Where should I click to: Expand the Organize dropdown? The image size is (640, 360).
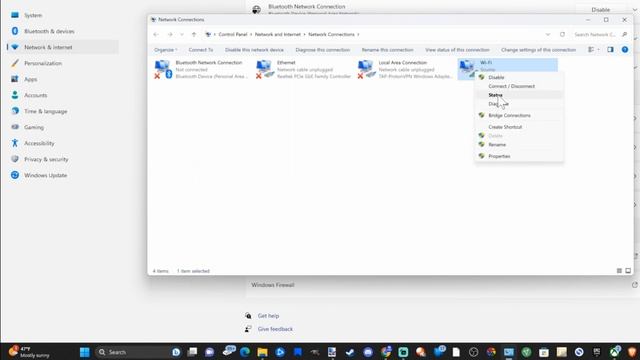pos(166,50)
